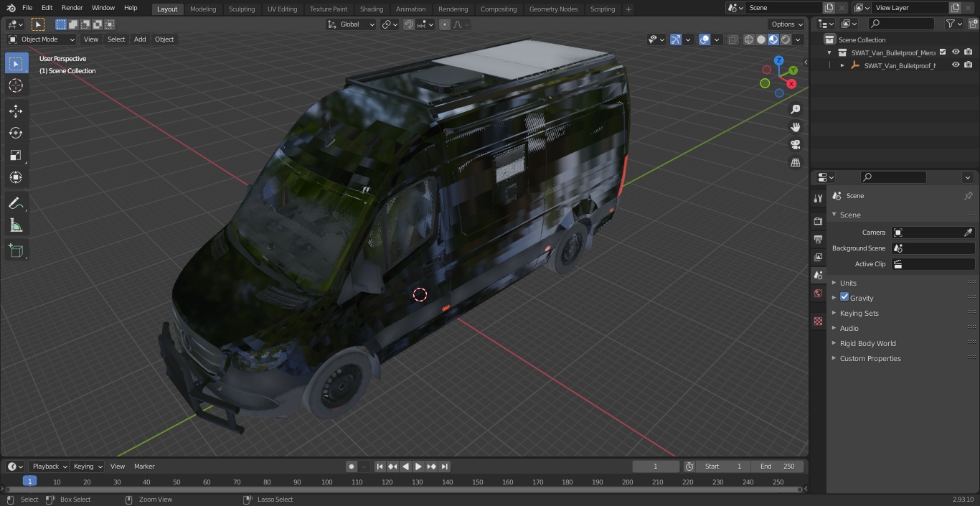The image size is (980, 506).
Task: Click the timeline current frame marker 1
Action: point(29,482)
